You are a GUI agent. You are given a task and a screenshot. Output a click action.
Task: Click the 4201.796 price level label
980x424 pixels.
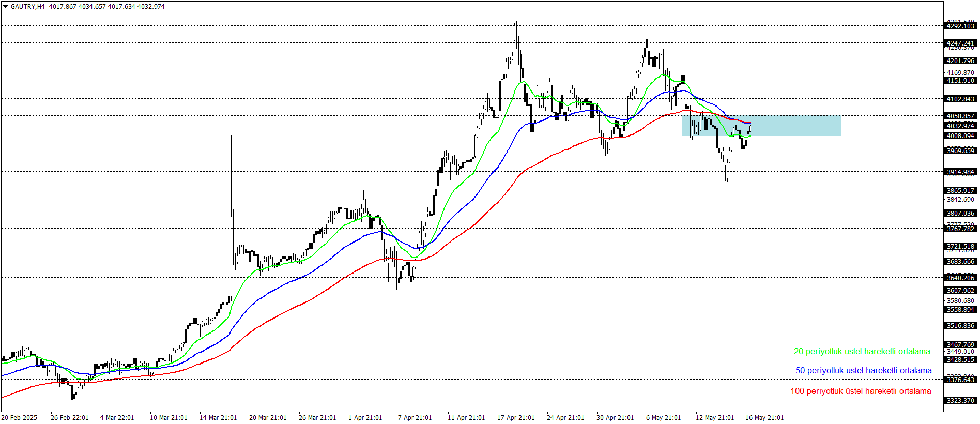click(x=960, y=61)
